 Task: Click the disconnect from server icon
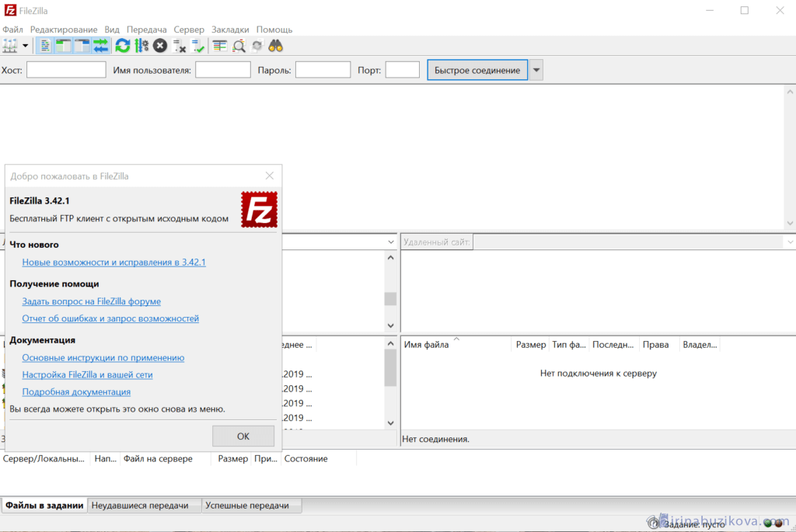click(x=180, y=46)
